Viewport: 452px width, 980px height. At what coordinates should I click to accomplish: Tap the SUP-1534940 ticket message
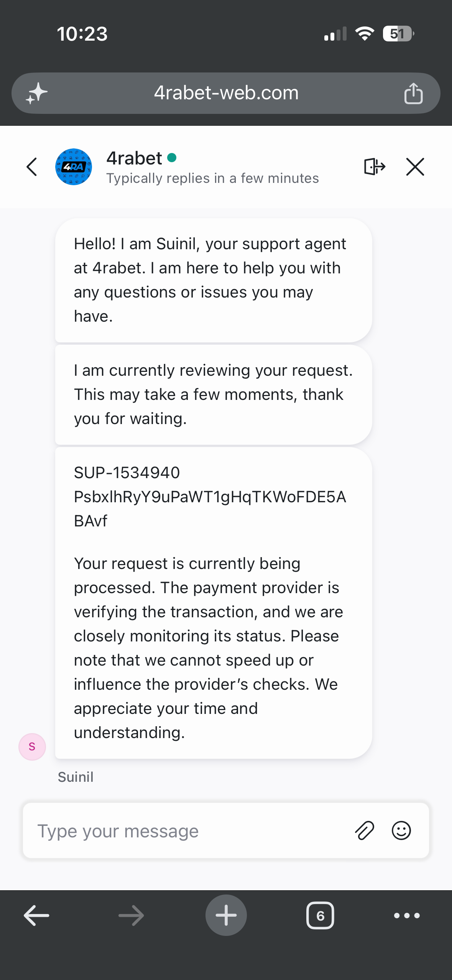point(214,603)
